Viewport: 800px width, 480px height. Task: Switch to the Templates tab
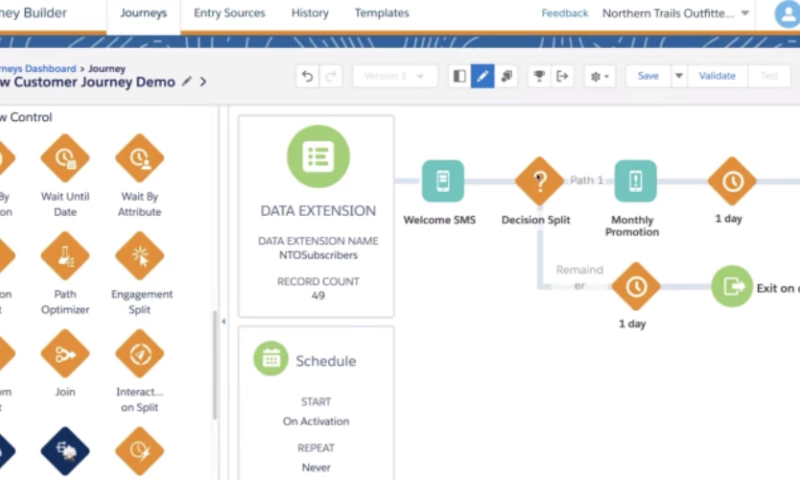tap(382, 13)
